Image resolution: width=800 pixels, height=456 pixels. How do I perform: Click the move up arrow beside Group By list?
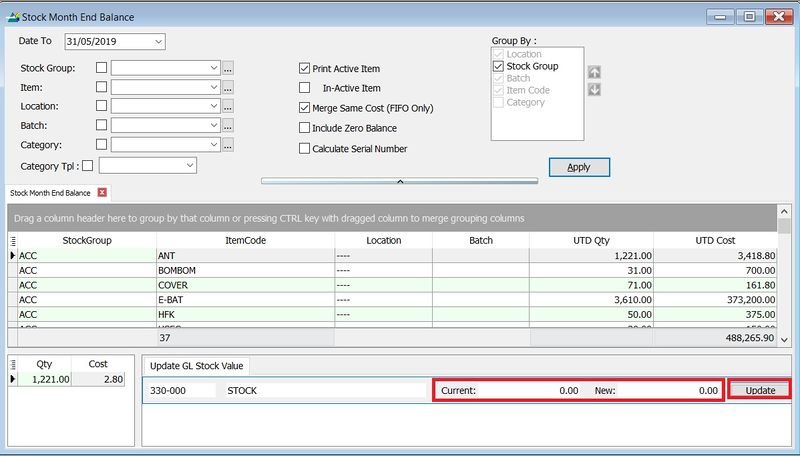pyautogui.click(x=594, y=72)
